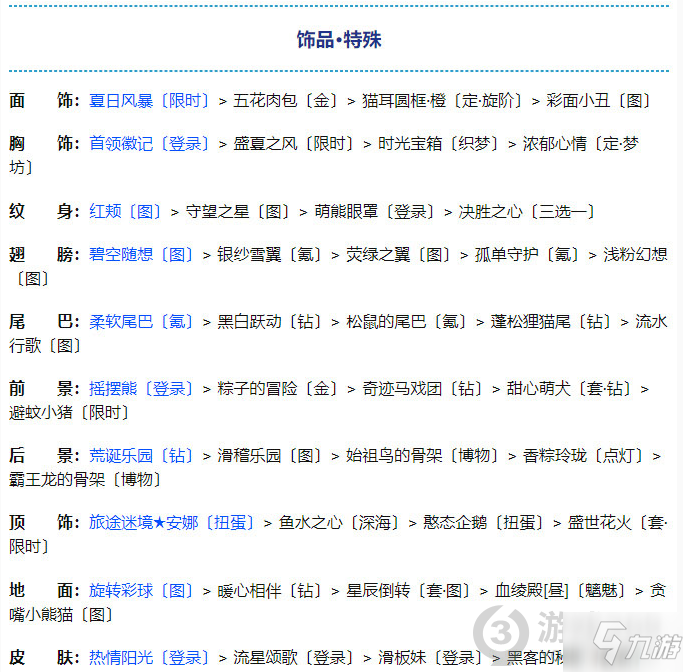The height and width of the screenshot is (672, 683).
Task: Click the 纹身 row label
Action: point(44,211)
